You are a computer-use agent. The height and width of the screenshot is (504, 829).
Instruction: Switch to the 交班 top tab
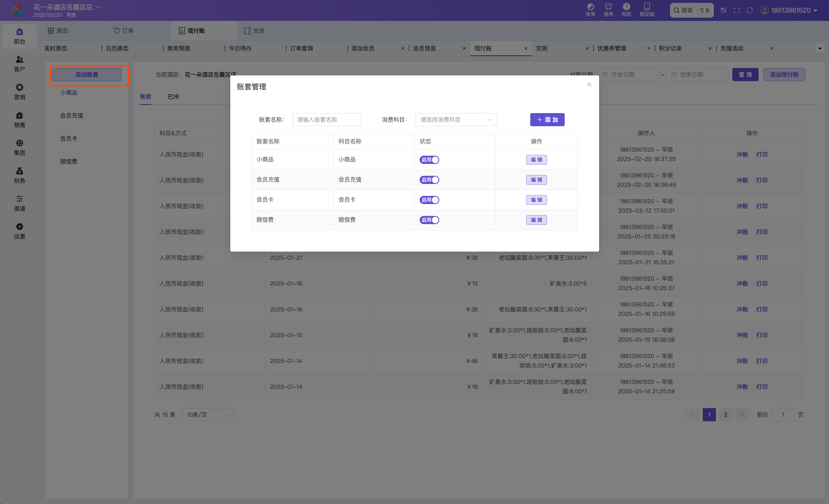pos(254,31)
